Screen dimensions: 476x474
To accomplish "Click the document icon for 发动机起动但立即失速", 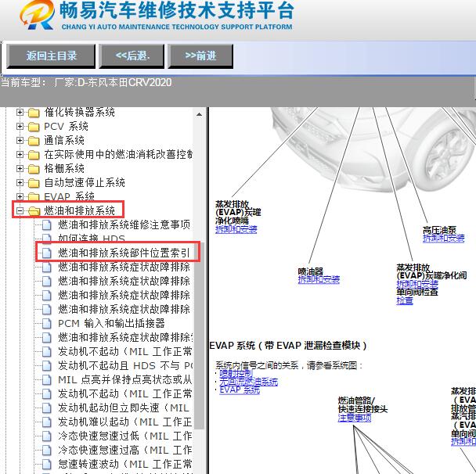I will click(46, 408).
